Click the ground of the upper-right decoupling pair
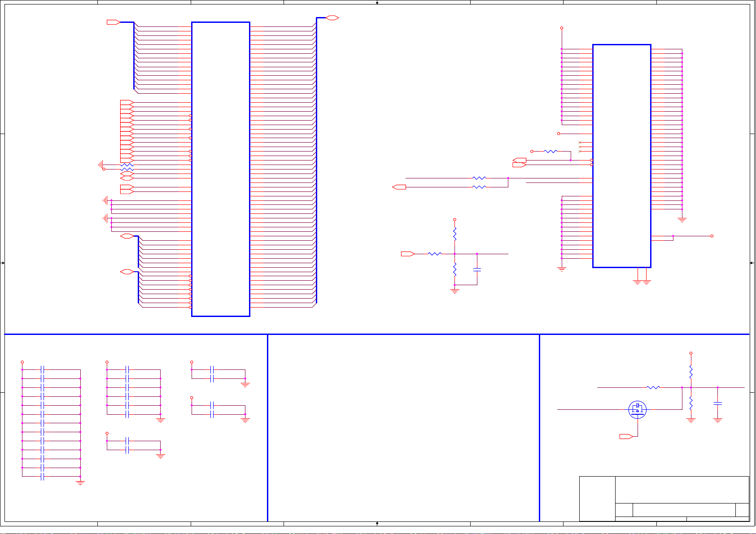The image size is (756, 534). (x=245, y=384)
